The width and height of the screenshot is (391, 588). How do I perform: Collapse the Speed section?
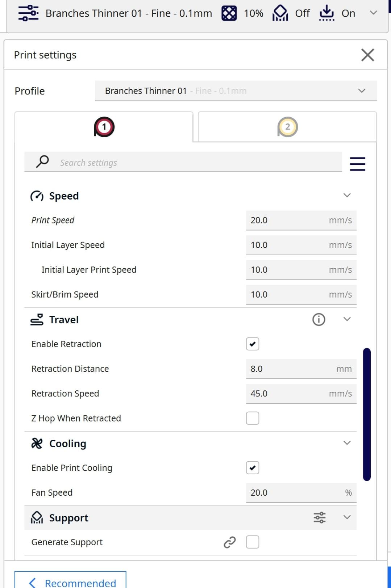(347, 195)
